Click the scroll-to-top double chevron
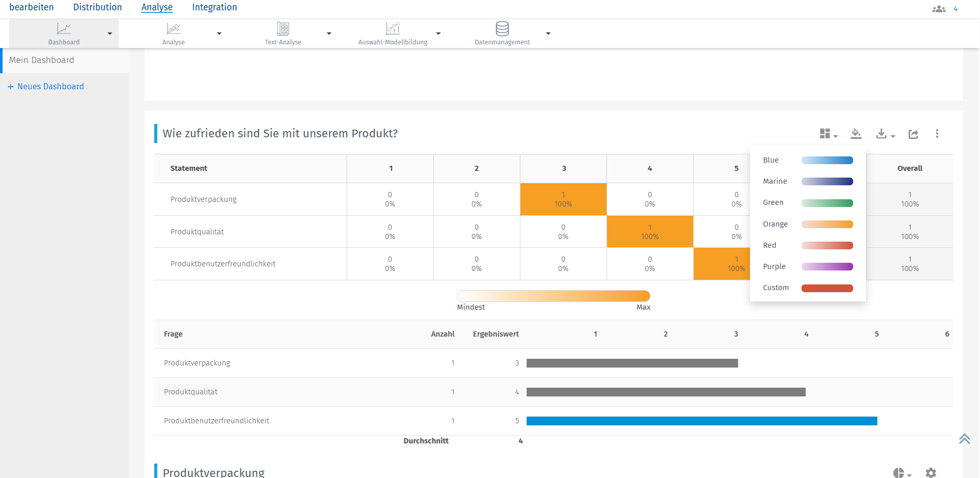The image size is (980, 478). click(x=965, y=439)
